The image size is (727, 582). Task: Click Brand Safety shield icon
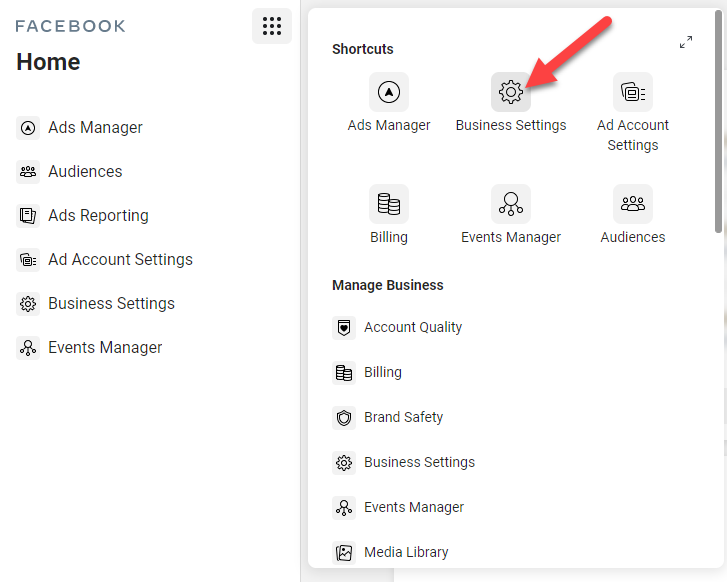(344, 418)
